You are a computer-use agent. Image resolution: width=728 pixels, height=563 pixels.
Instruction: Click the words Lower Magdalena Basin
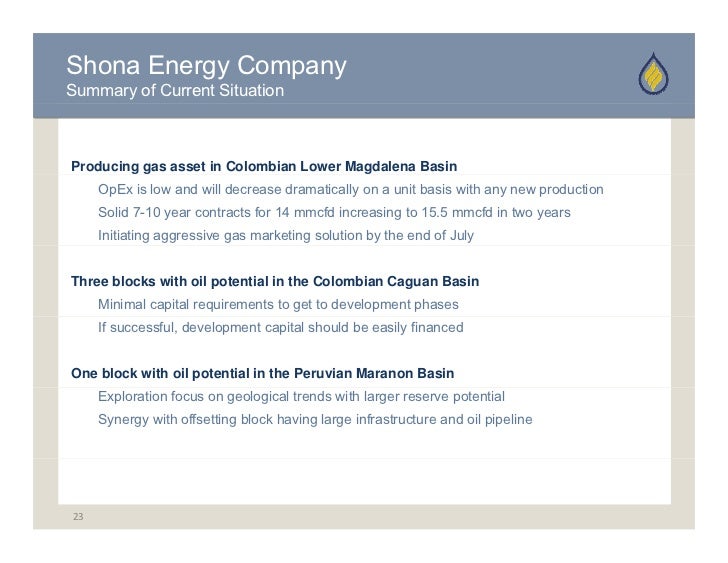(378, 166)
